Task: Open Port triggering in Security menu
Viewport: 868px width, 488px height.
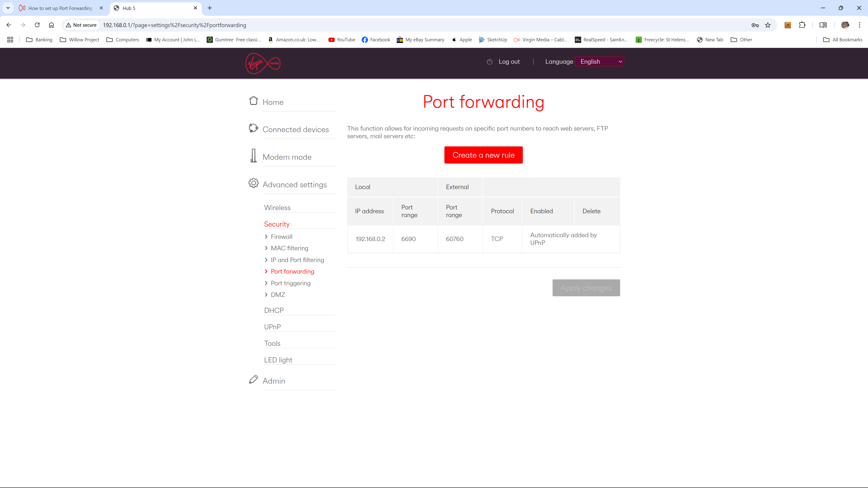Action: [290, 283]
